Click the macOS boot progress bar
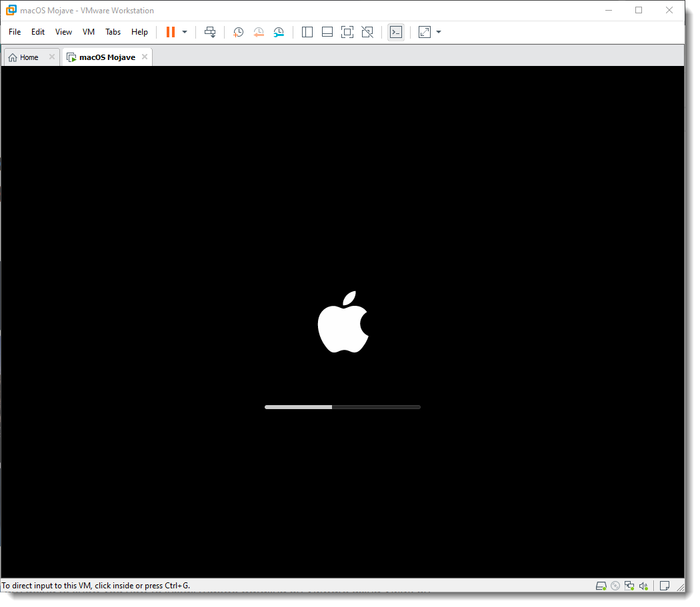This screenshot has width=700, height=607. (342, 407)
